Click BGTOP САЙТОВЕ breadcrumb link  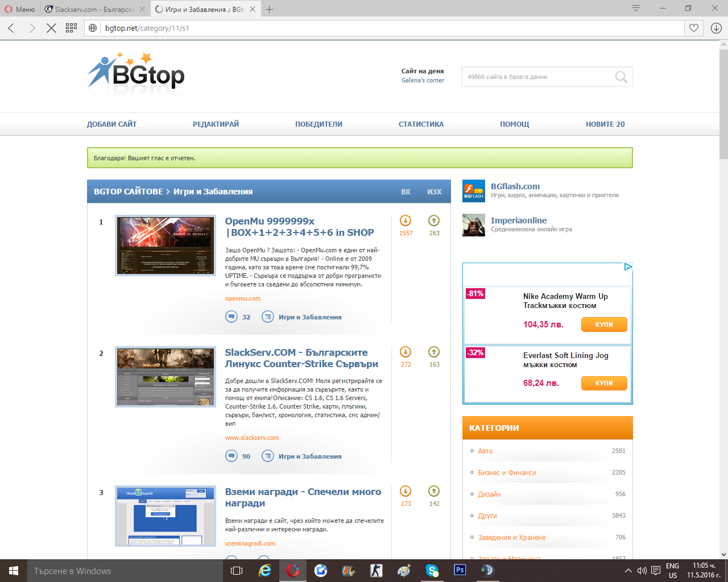pos(129,192)
